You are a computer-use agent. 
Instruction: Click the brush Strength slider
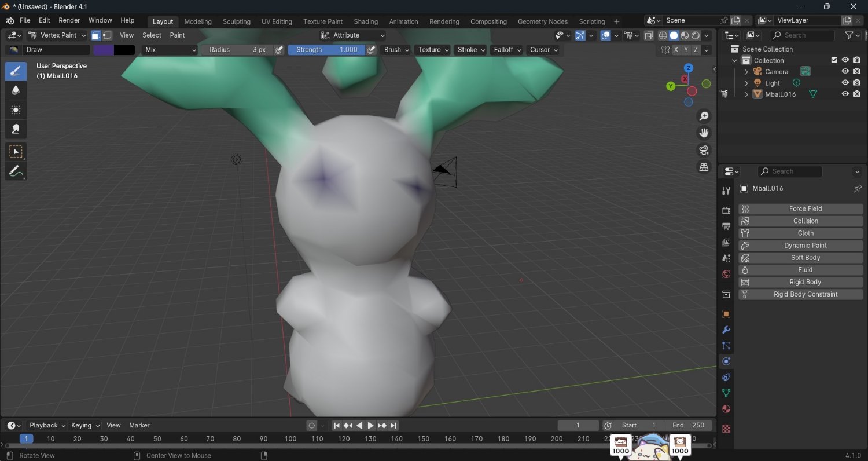point(327,50)
